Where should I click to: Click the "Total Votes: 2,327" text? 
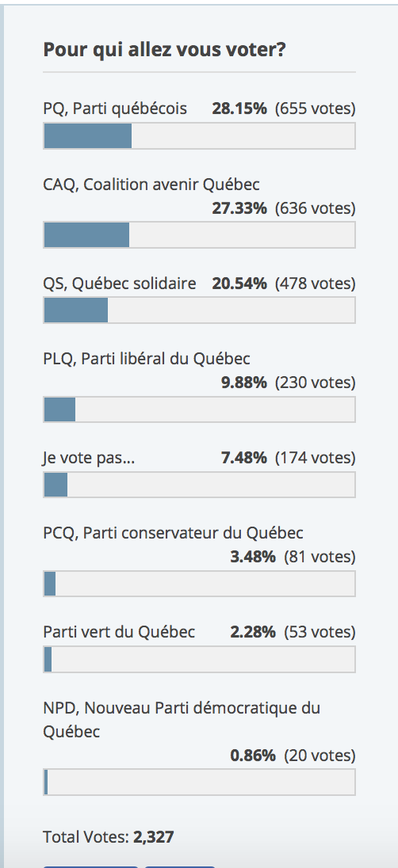click(109, 836)
